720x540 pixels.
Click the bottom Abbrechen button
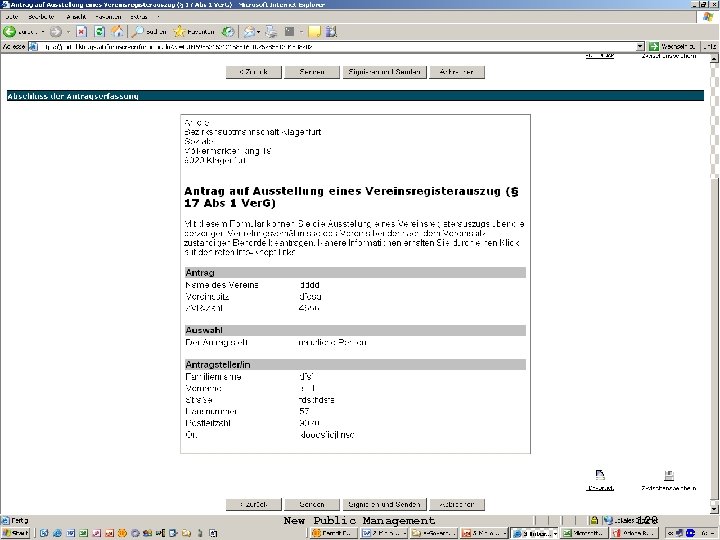pos(457,504)
